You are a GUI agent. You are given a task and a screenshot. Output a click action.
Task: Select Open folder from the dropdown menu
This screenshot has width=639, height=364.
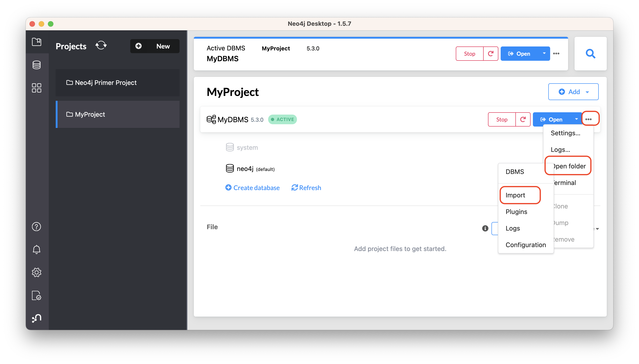point(568,166)
